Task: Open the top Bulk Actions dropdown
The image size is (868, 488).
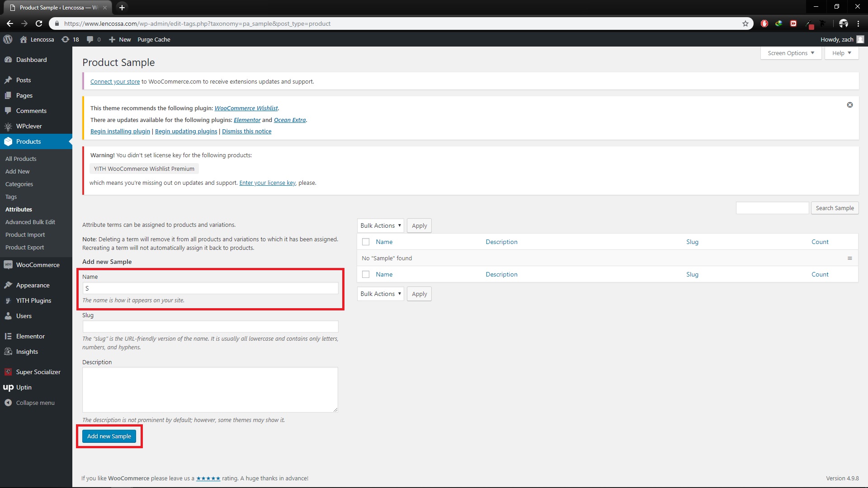Action: pos(381,225)
